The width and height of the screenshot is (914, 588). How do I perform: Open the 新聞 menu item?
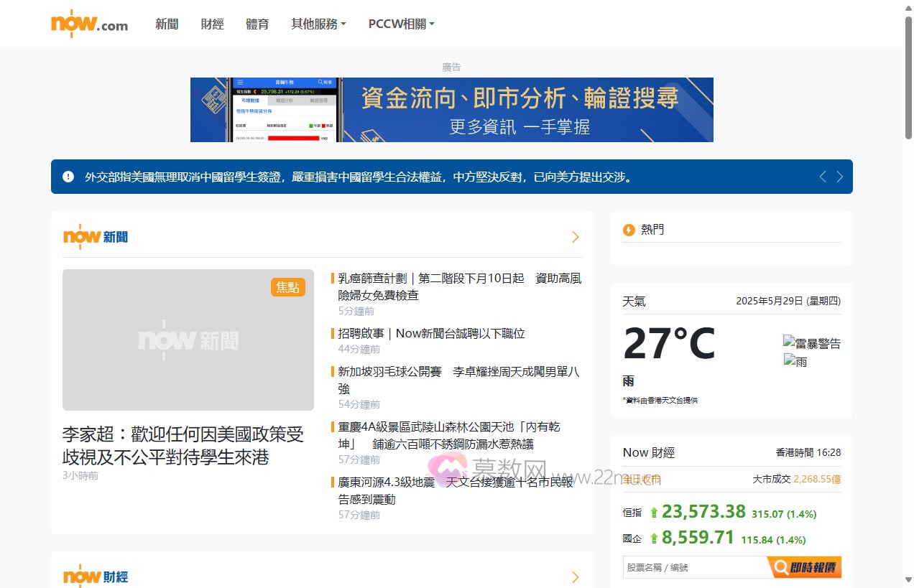(167, 24)
